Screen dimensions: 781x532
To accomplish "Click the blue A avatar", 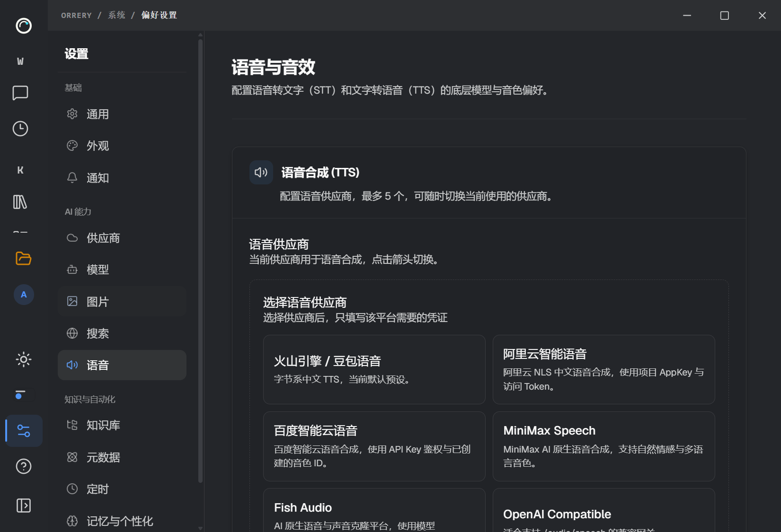I will point(24,295).
